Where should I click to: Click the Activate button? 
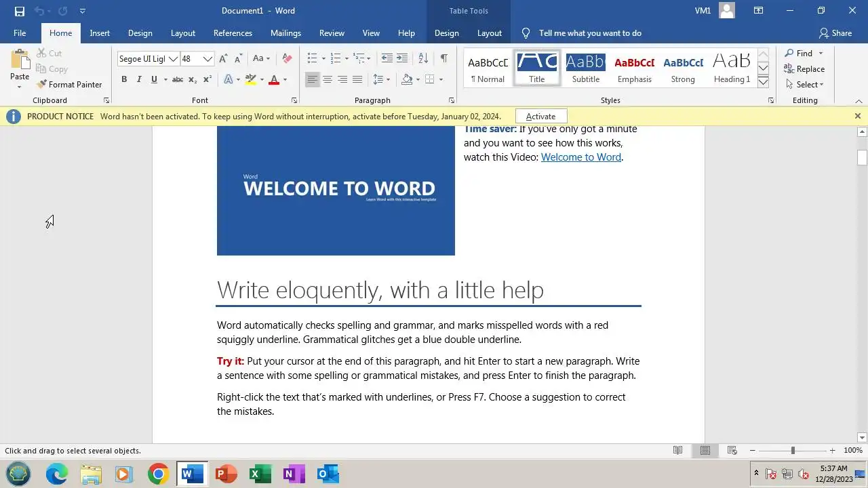[540, 117]
